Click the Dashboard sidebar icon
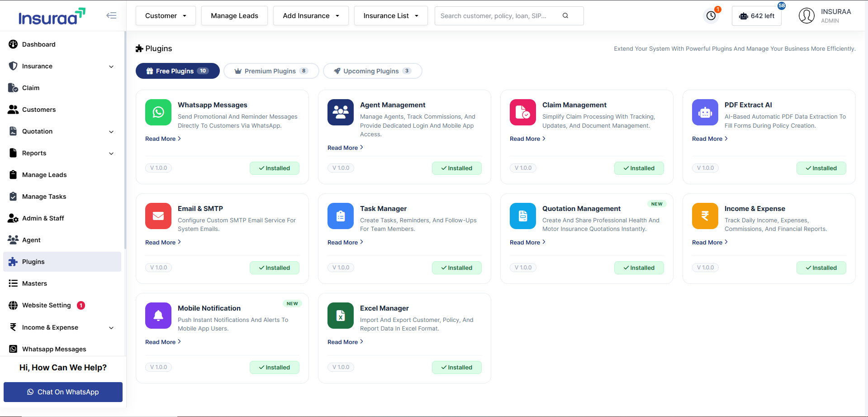 pyautogui.click(x=13, y=44)
